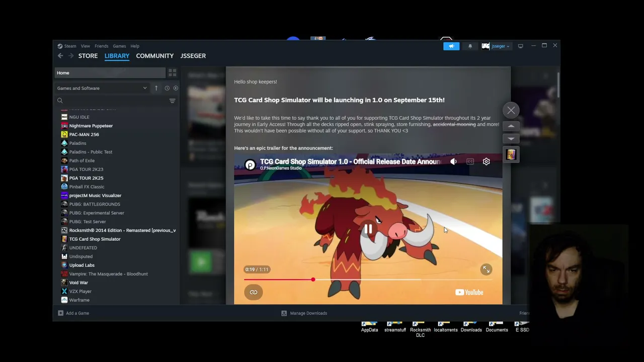Open the Friends menu
The image size is (644, 362).
101,46
